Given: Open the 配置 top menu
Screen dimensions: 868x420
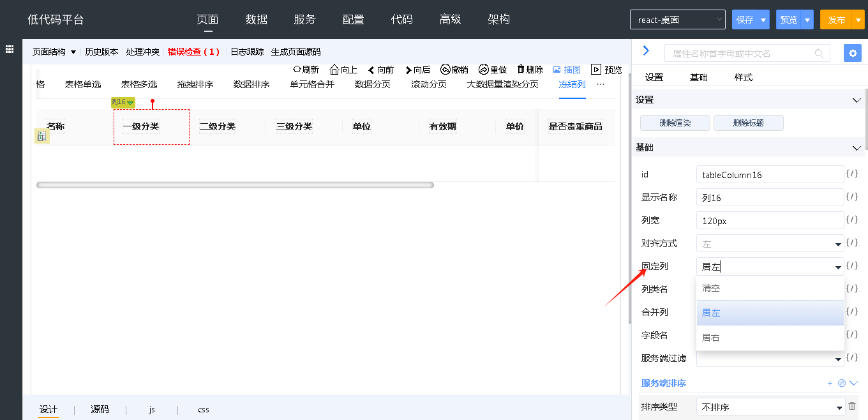Looking at the screenshot, I should coord(354,20).
